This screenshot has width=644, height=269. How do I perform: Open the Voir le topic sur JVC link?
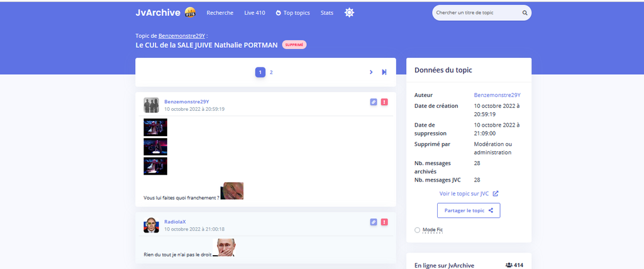pyautogui.click(x=469, y=193)
